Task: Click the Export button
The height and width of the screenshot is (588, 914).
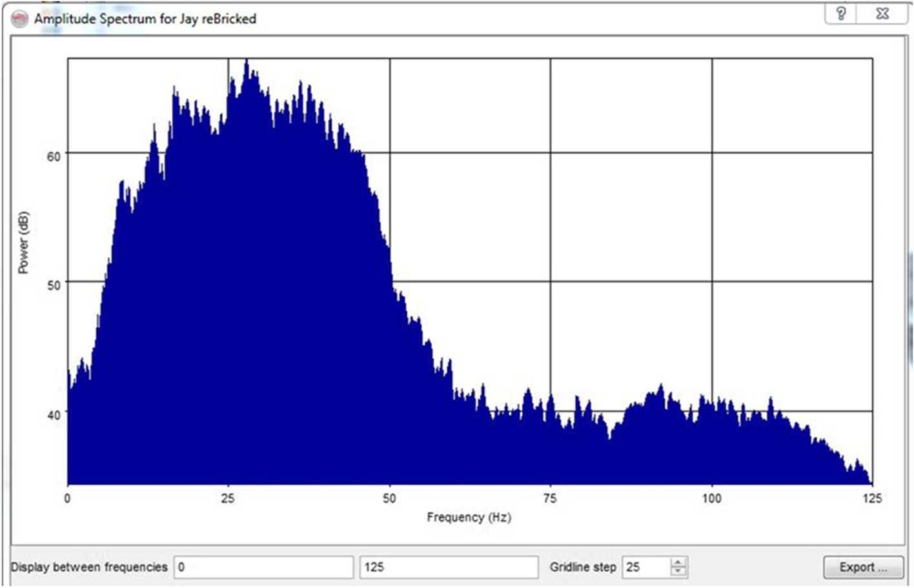Action: click(863, 567)
